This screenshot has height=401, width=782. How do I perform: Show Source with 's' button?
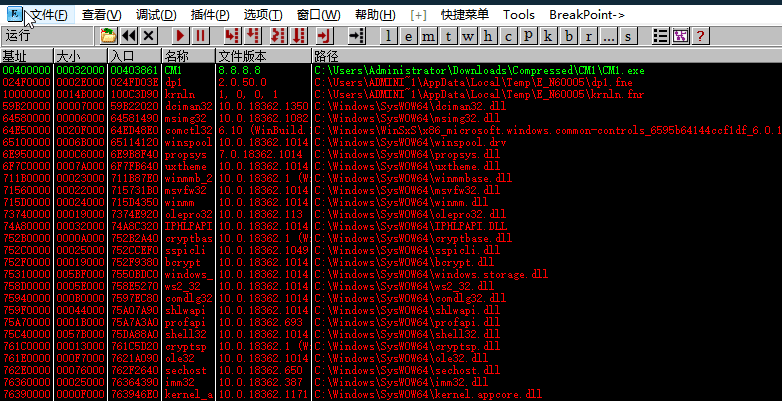coord(628,36)
